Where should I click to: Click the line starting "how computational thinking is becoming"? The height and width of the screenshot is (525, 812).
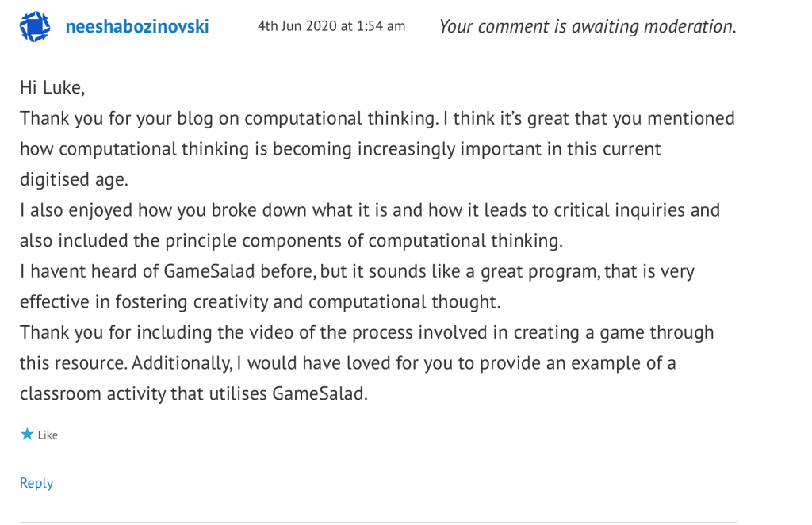[x=340, y=149]
